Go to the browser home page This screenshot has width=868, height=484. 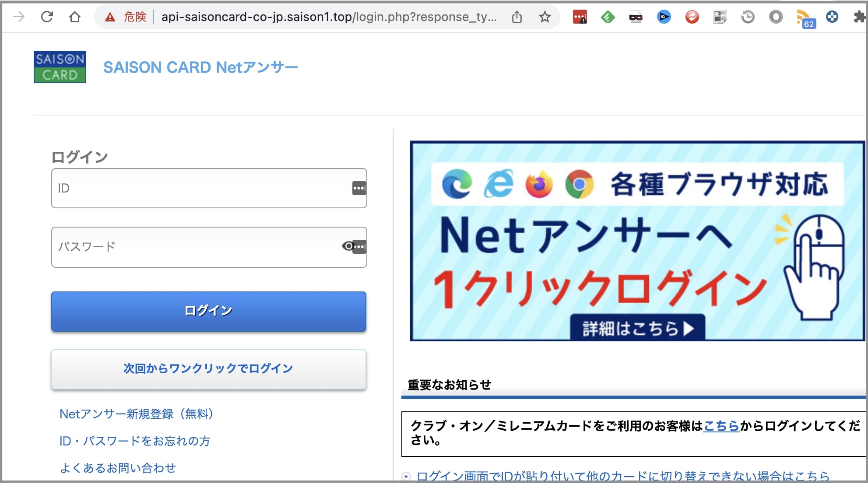click(75, 17)
